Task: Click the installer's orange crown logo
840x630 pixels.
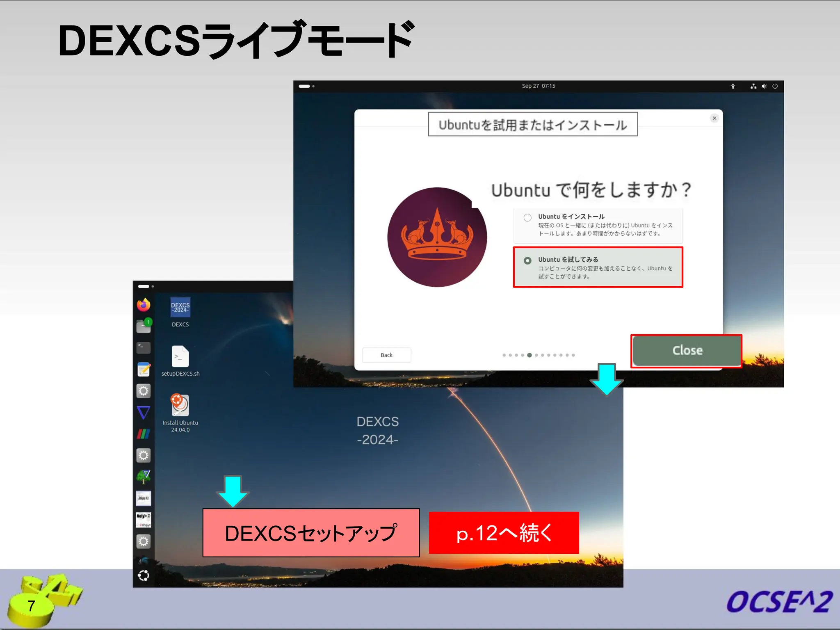Action: tap(437, 237)
